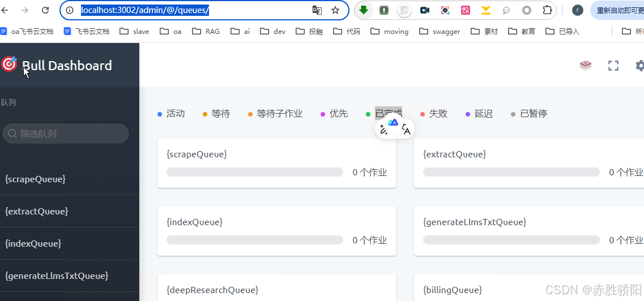
Task: Click the red 失败 status legend
Action: (434, 114)
